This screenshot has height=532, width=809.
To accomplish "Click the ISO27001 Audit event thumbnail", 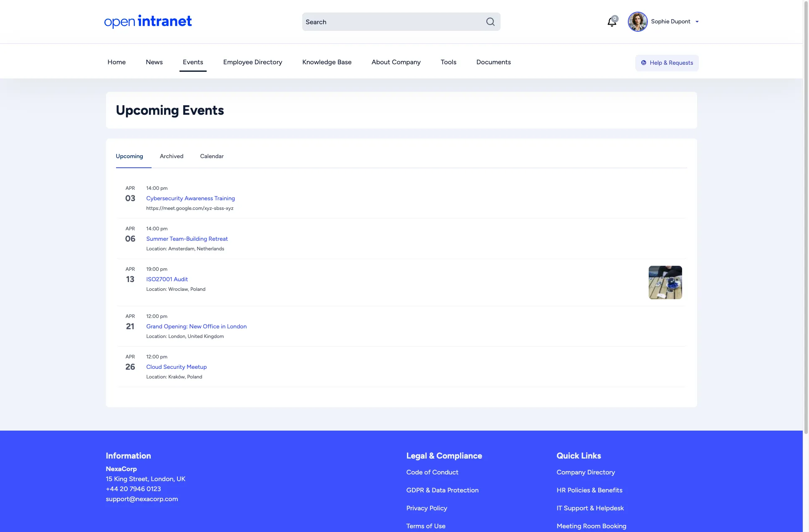I will [x=665, y=282].
